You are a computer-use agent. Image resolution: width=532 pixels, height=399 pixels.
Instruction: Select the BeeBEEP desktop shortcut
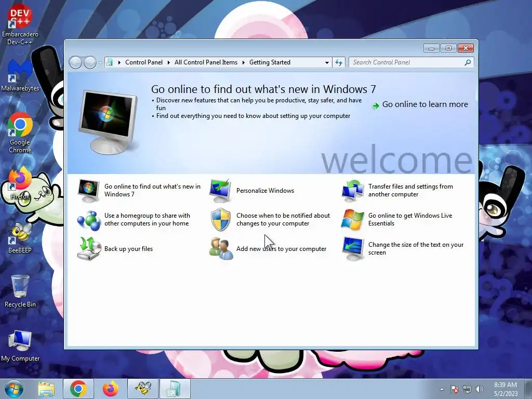pos(20,238)
